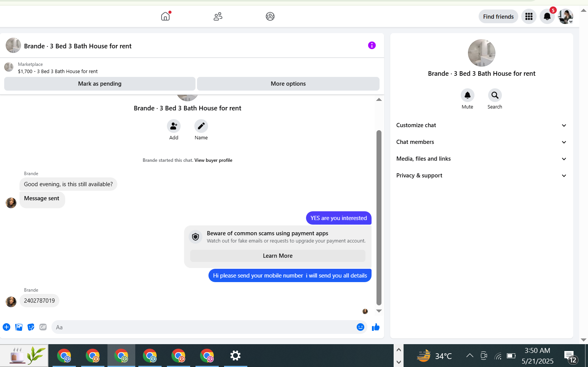Click the chat scrollbar down arrow
The height and width of the screenshot is (367, 588).
pyautogui.click(x=379, y=311)
